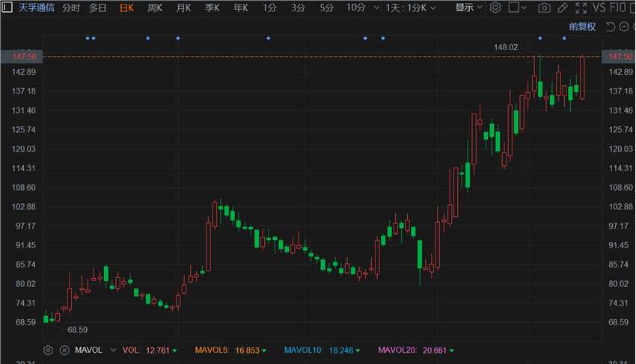Select the 年K yearly chart tab
Screen dimensions: 636x364
coord(240,7)
